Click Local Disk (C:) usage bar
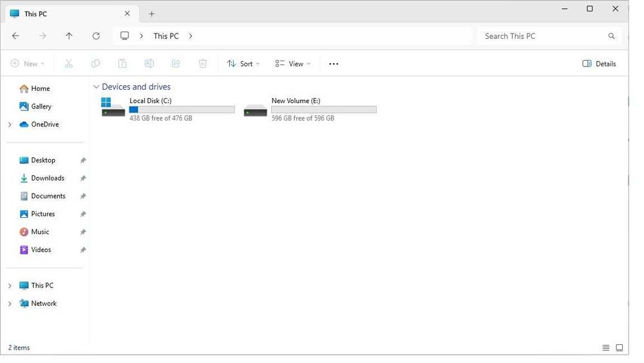This screenshot has height=363, width=644. pyautogui.click(x=182, y=110)
